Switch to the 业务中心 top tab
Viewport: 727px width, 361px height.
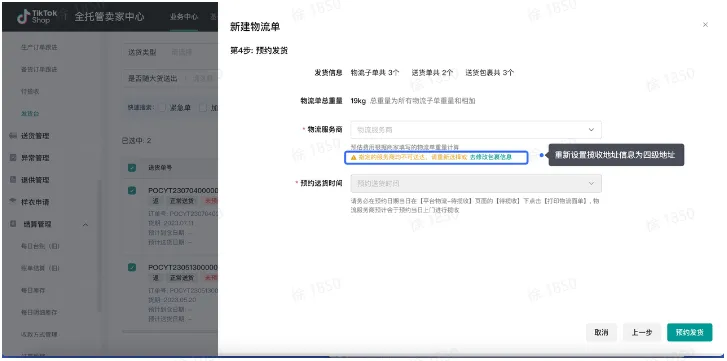click(x=184, y=17)
